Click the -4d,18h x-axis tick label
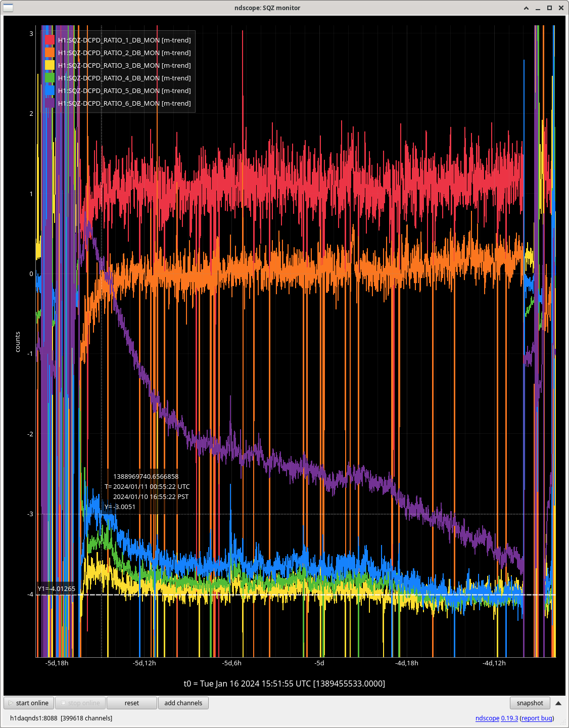The width and height of the screenshot is (569, 728). pyautogui.click(x=407, y=663)
